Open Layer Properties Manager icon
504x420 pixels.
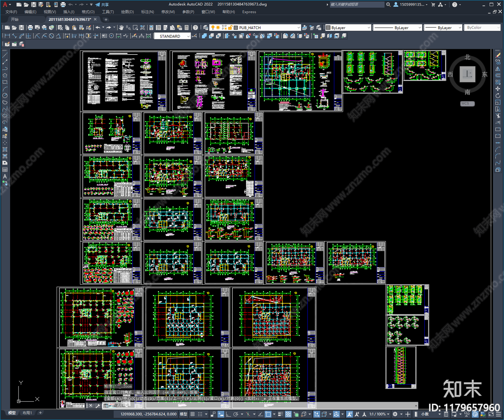[206, 28]
